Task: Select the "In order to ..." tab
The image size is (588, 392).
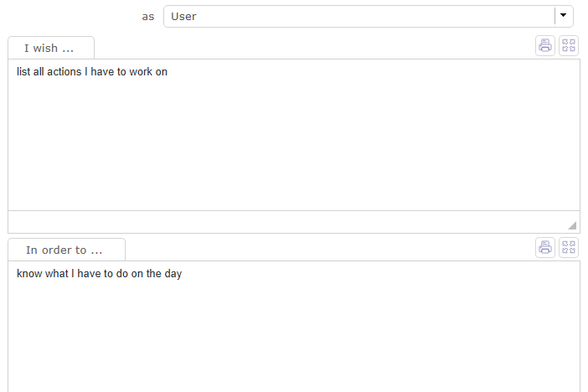Action: pos(64,250)
